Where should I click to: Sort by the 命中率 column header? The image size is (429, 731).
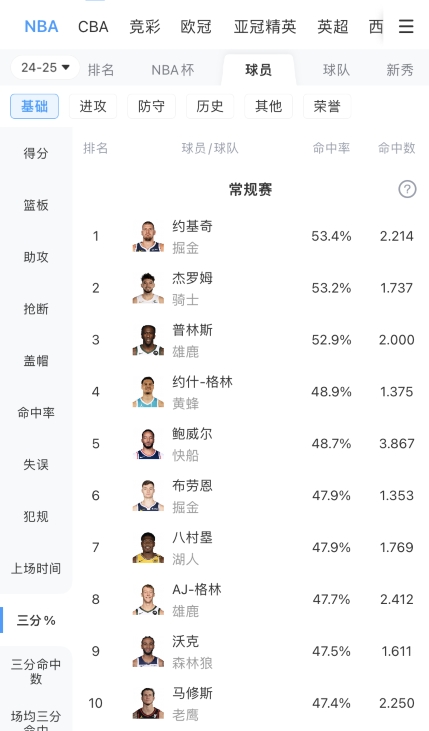pyautogui.click(x=331, y=148)
